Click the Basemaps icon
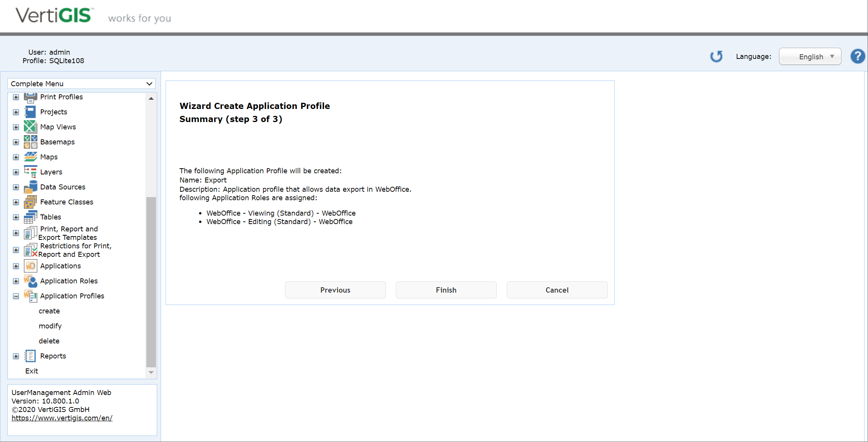This screenshot has height=442, width=868. click(x=30, y=142)
